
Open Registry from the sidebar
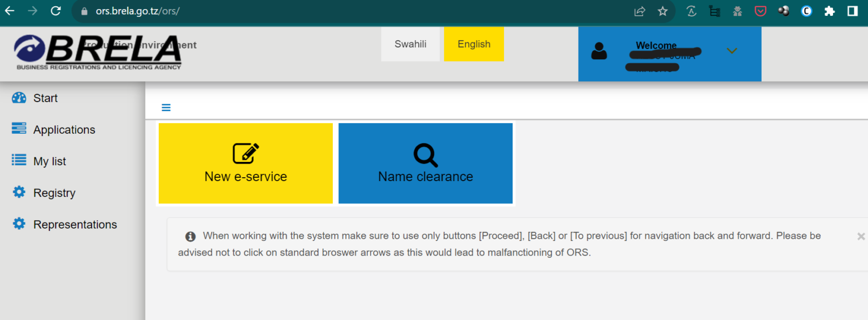pyautogui.click(x=54, y=193)
